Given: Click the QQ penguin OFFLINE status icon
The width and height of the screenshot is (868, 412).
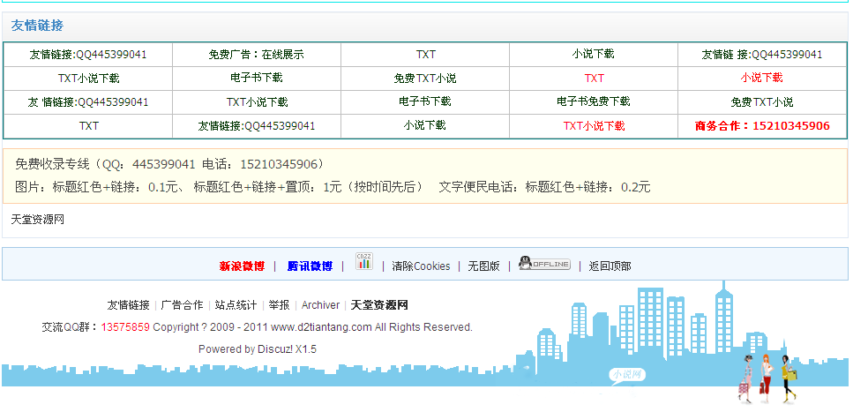Looking at the screenshot, I should tap(544, 263).
